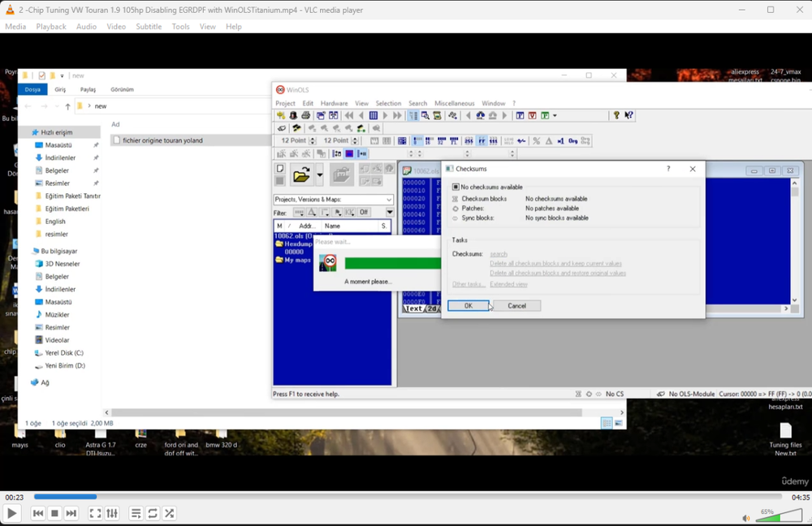Click the search link under Checksums tasks
The image size is (812, 526).
tap(499, 253)
